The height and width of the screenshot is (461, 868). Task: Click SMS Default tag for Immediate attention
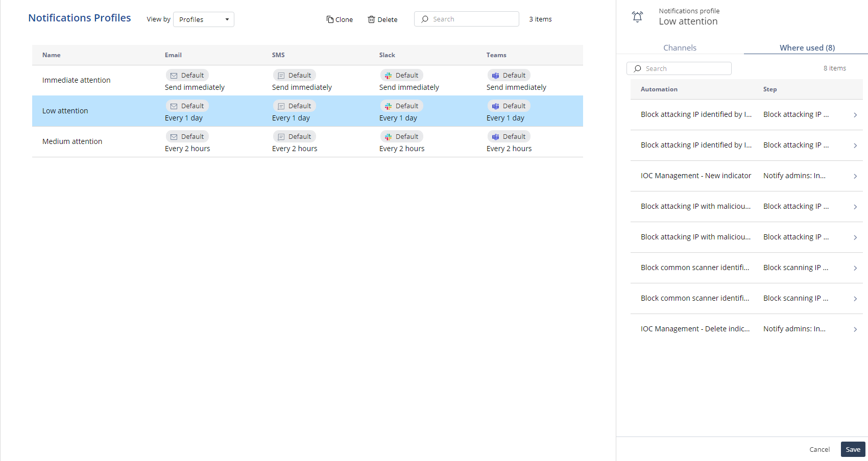tap(294, 75)
